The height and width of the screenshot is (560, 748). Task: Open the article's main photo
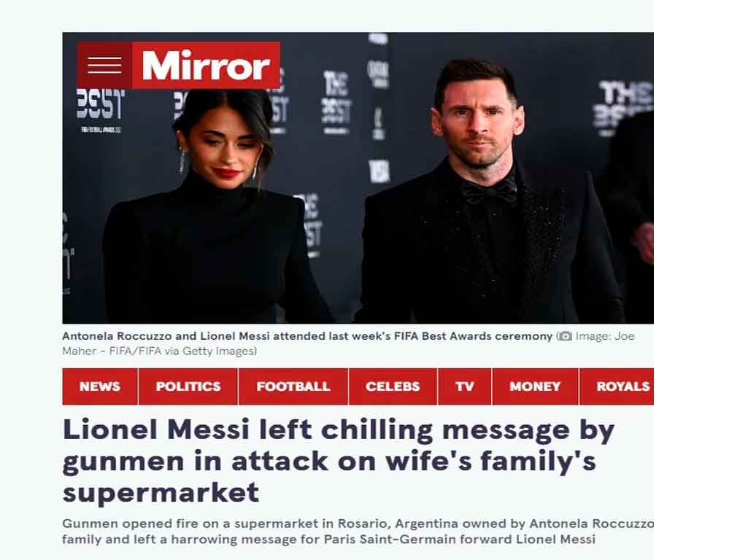point(358,178)
